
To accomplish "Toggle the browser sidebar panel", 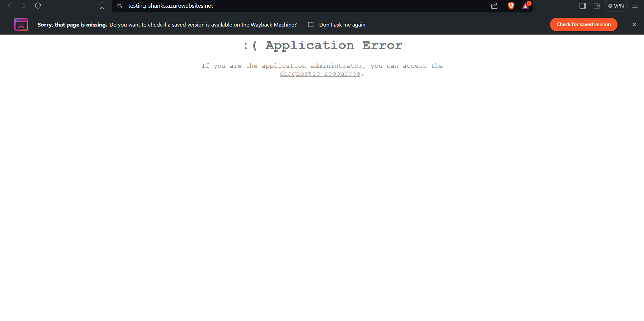I will click(582, 6).
